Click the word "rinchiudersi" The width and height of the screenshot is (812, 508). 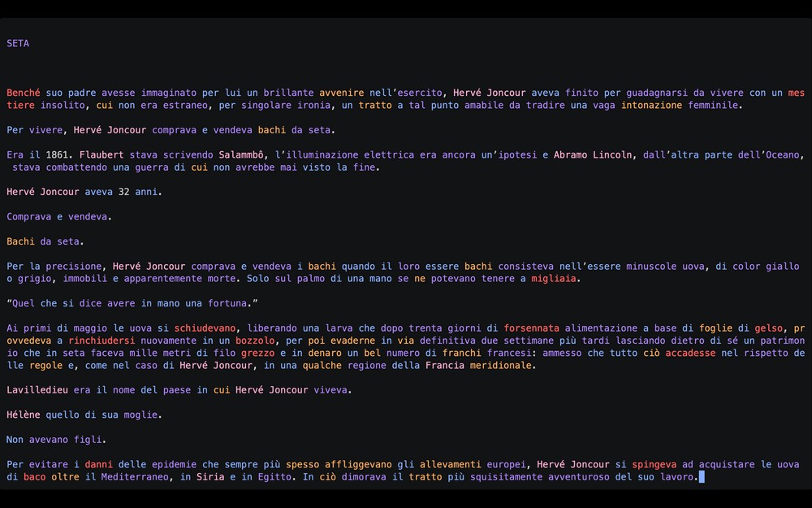pyautogui.click(x=101, y=341)
